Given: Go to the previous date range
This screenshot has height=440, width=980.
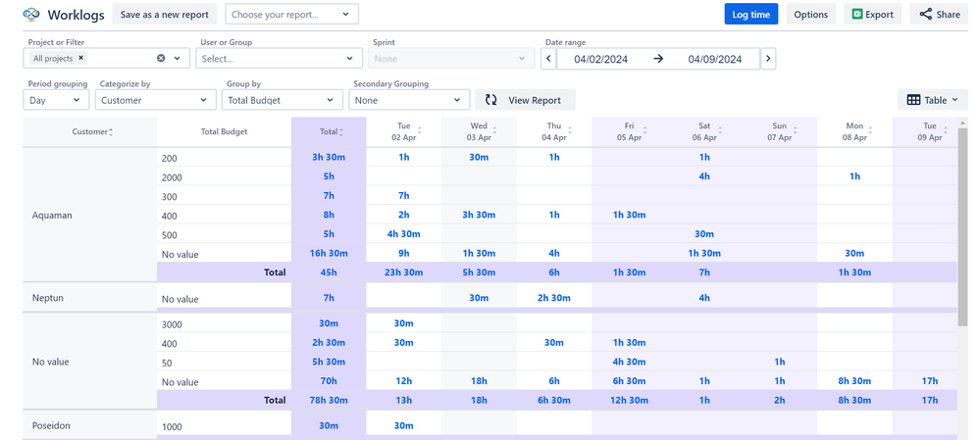Looking at the screenshot, I should [x=548, y=59].
